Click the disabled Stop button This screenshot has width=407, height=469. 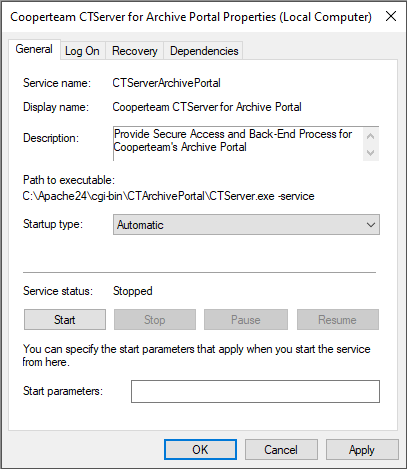[x=155, y=320]
